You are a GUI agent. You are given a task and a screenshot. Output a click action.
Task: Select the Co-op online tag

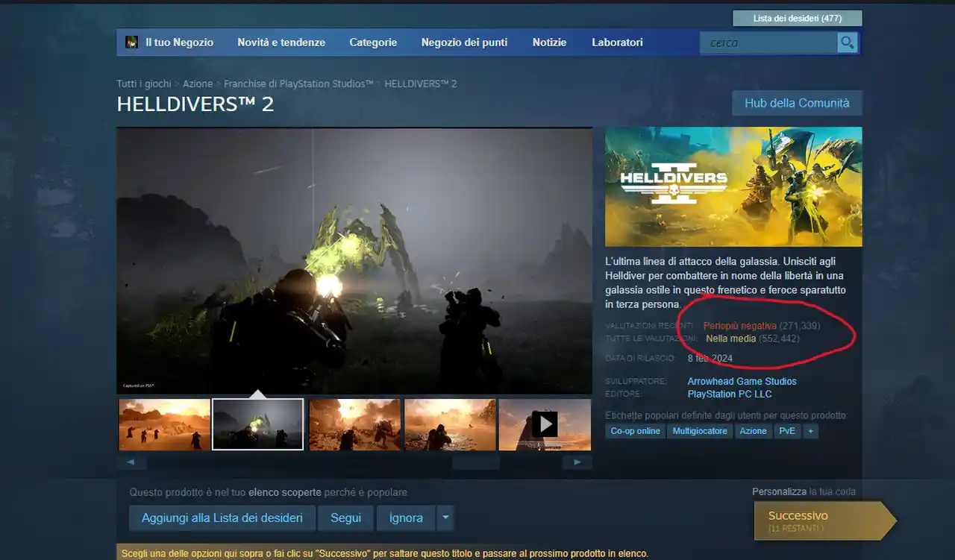[x=635, y=431]
